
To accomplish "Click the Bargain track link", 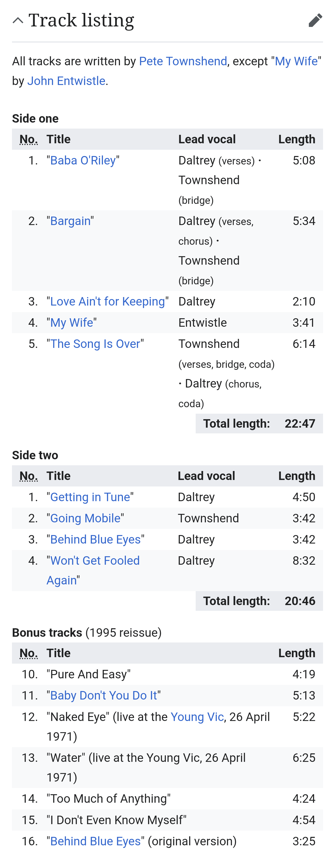I will (70, 221).
